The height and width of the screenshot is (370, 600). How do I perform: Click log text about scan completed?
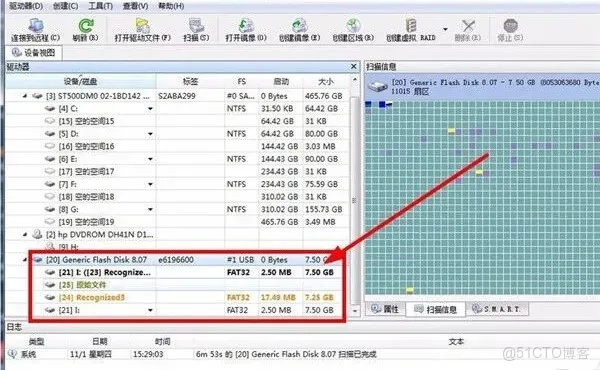pyautogui.click(x=286, y=354)
